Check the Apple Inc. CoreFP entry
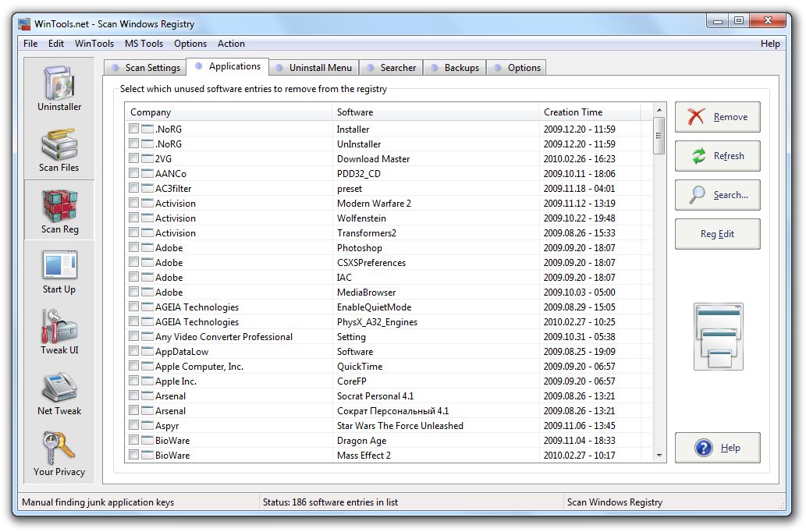806x532 pixels. (134, 381)
